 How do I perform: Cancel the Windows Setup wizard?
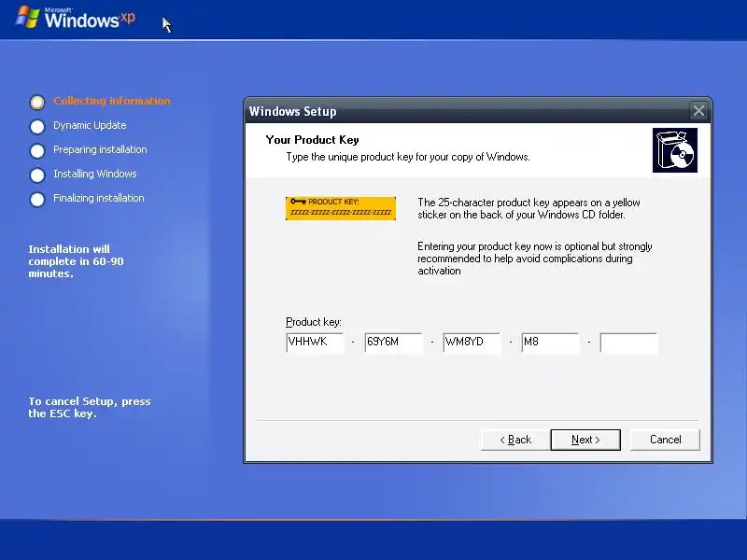click(665, 440)
